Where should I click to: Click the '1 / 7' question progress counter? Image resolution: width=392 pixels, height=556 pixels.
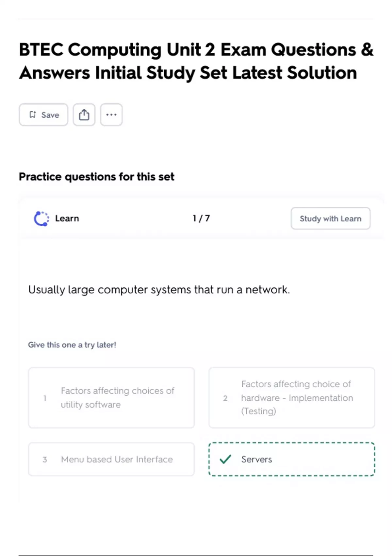pos(201,218)
